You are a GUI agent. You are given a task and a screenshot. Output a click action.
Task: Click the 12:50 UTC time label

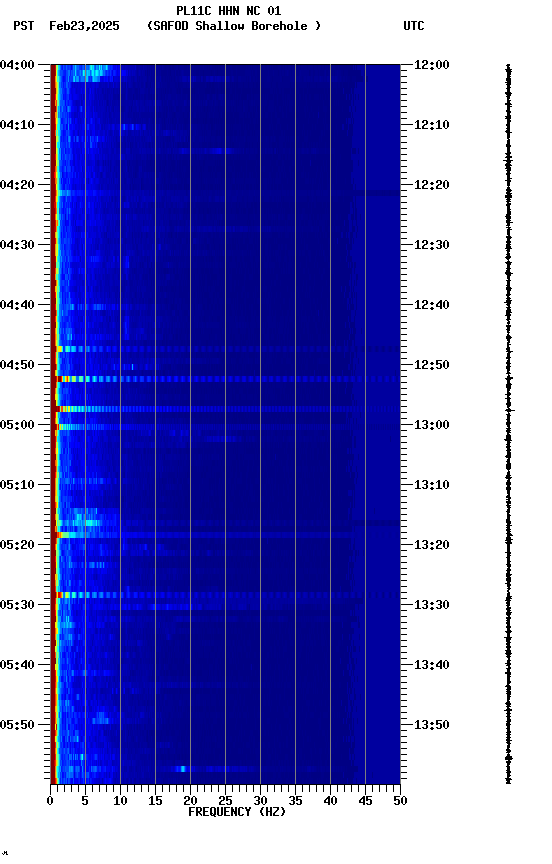432,365
